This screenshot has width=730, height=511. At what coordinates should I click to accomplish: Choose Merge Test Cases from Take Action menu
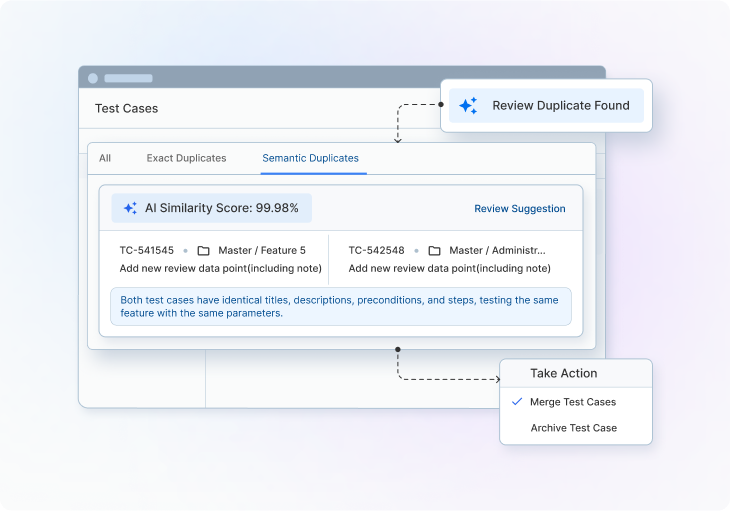point(573,402)
